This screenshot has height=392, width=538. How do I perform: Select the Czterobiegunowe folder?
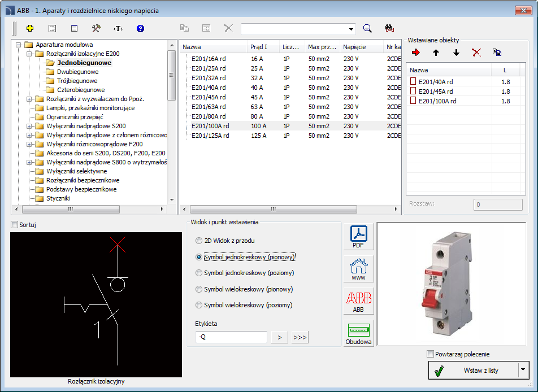[x=81, y=90]
